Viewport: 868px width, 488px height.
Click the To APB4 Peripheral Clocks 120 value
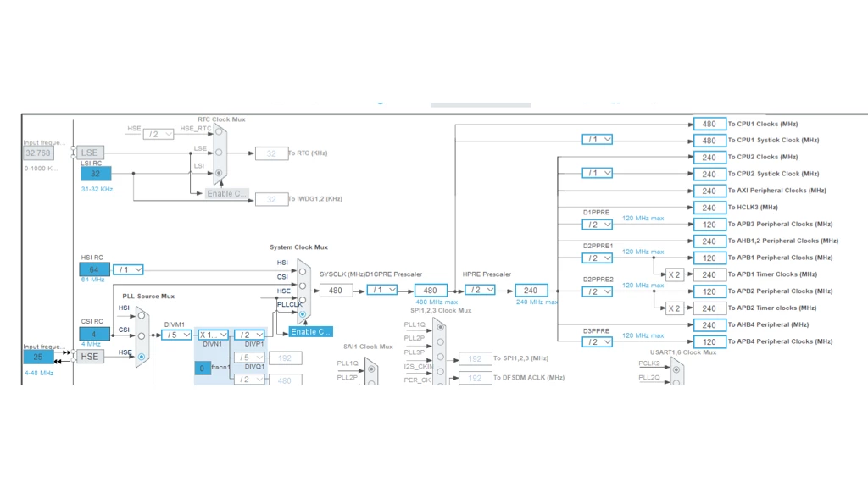(x=709, y=342)
